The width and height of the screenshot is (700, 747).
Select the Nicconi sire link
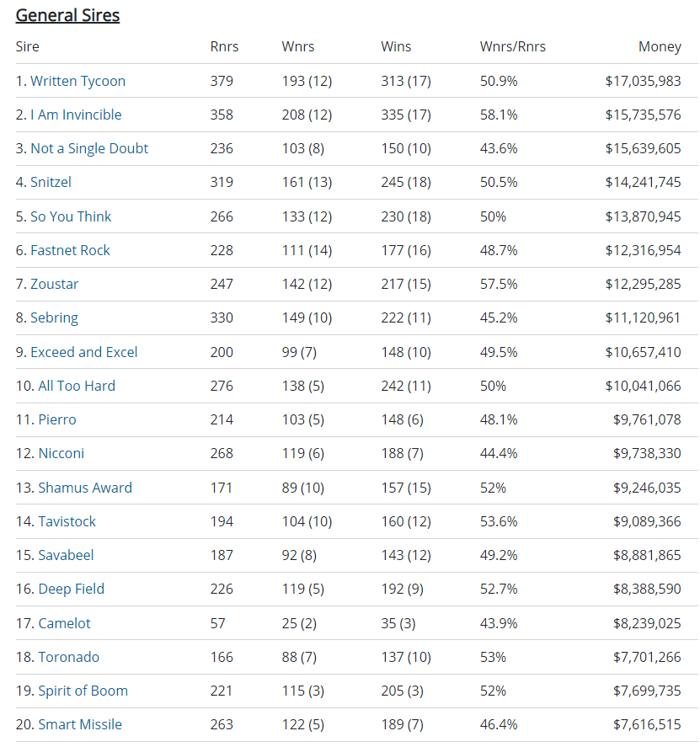[61, 453]
